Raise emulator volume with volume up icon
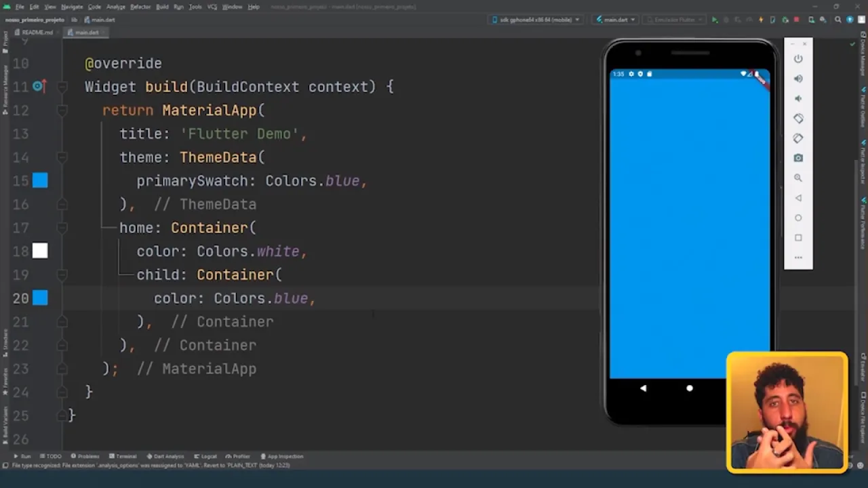 click(x=798, y=79)
